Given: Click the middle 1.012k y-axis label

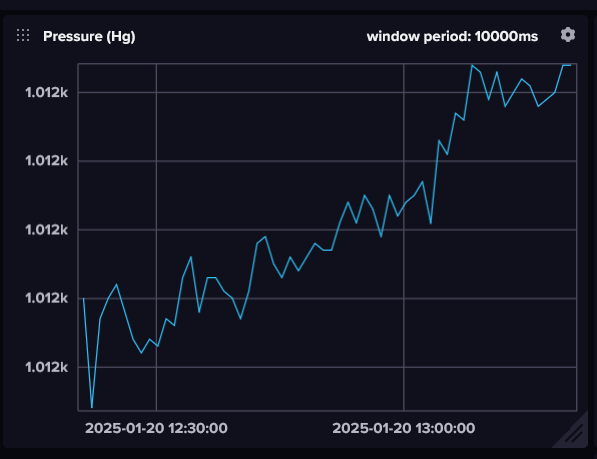Looking at the screenshot, I should [x=46, y=230].
